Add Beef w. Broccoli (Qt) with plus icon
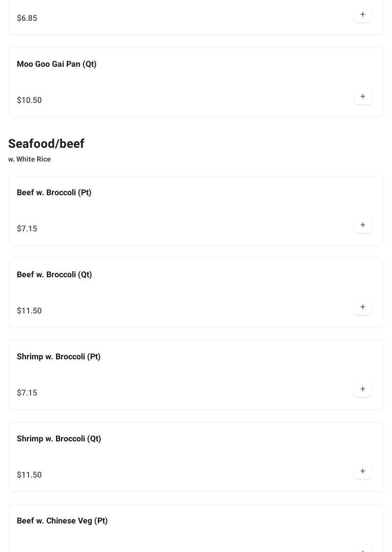The width and height of the screenshot is (392, 552). point(362,307)
